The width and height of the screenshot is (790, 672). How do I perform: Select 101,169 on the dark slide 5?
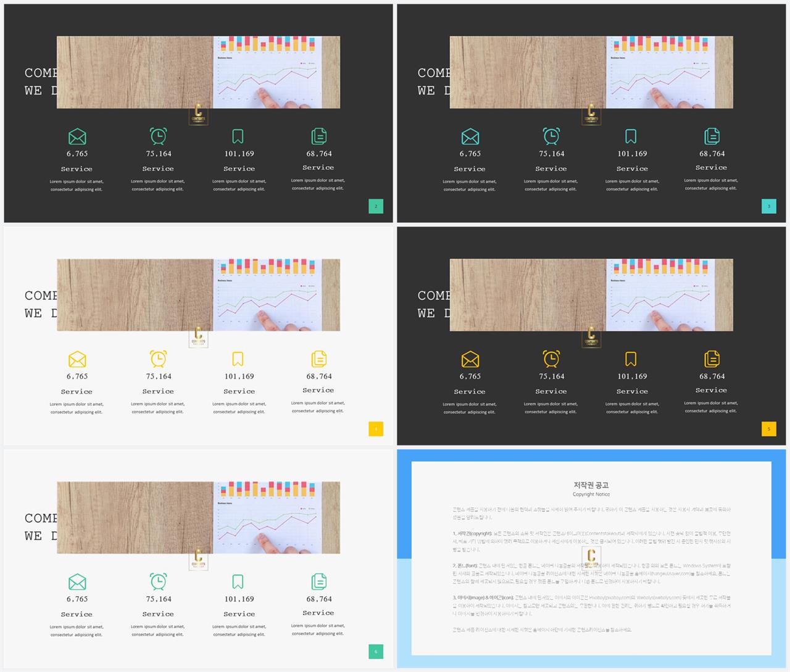(x=633, y=376)
